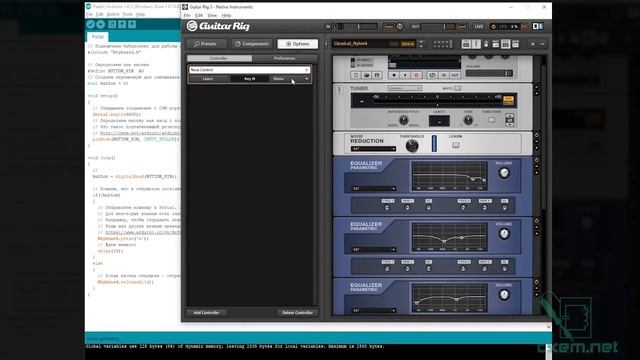This screenshot has height=360, width=640.
Task: Toggle the Tuner MUTE checkbox
Action: (x=458, y=88)
